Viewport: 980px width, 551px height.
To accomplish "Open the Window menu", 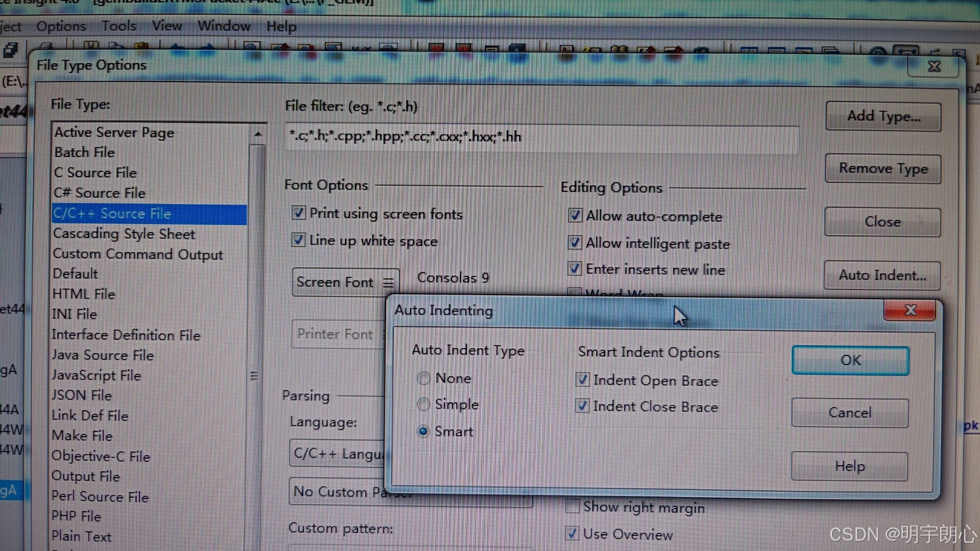I will click(x=224, y=26).
